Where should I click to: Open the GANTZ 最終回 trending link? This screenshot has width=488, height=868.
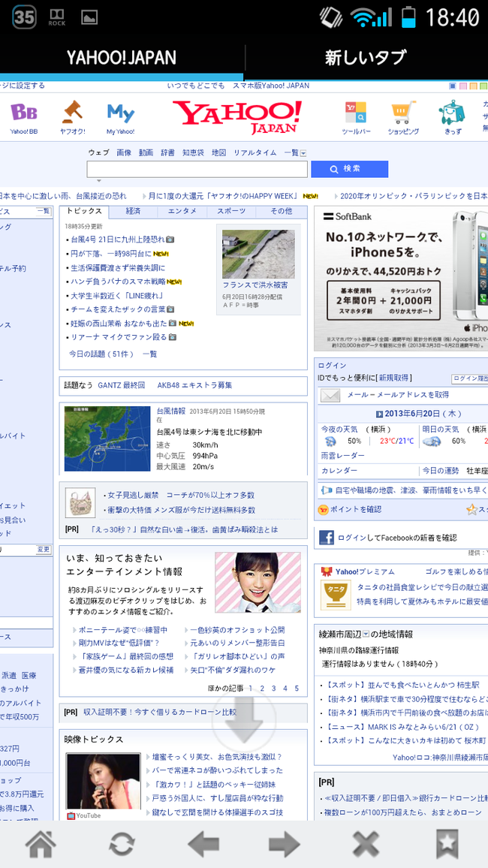121,385
